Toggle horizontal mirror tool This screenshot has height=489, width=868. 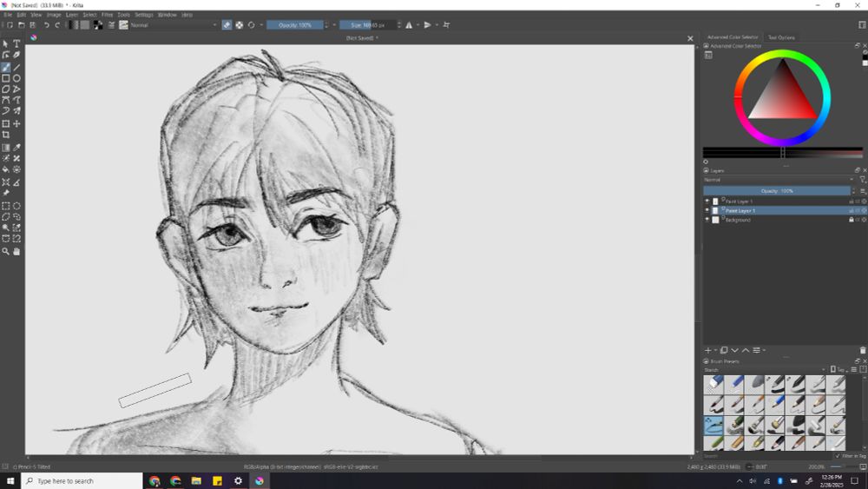pos(409,25)
